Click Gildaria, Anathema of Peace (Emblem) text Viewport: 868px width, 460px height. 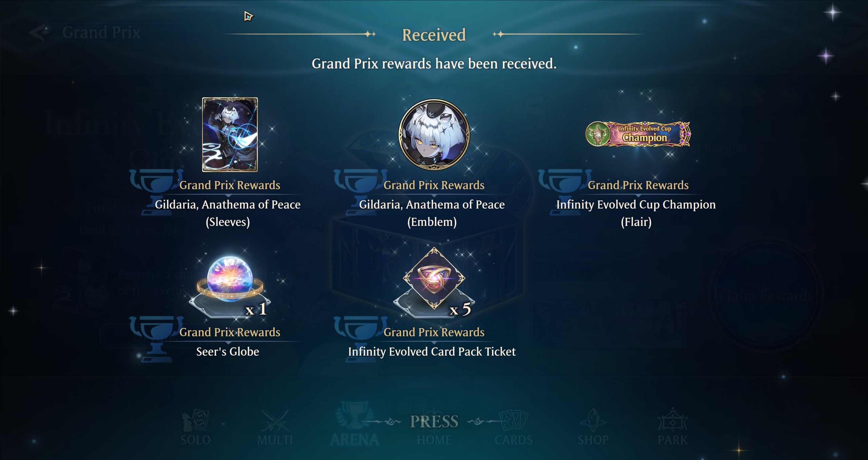pyautogui.click(x=432, y=213)
